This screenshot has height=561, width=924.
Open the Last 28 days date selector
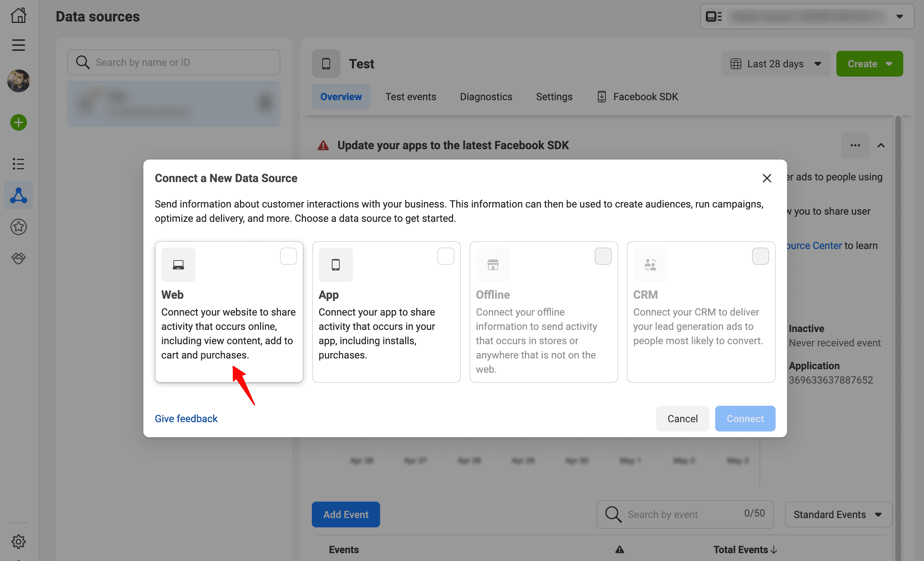pyautogui.click(x=776, y=63)
